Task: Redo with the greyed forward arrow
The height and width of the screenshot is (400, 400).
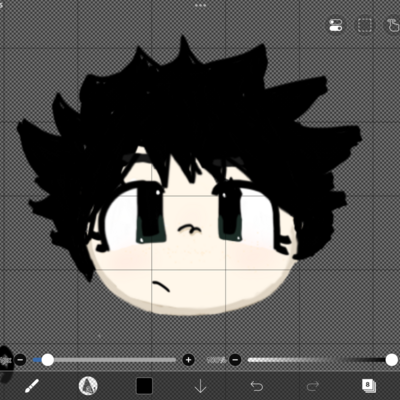Action: [313, 386]
